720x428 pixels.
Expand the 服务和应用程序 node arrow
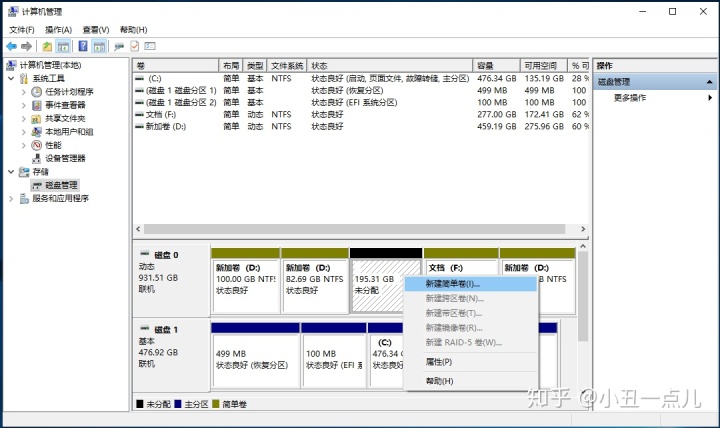[11, 198]
